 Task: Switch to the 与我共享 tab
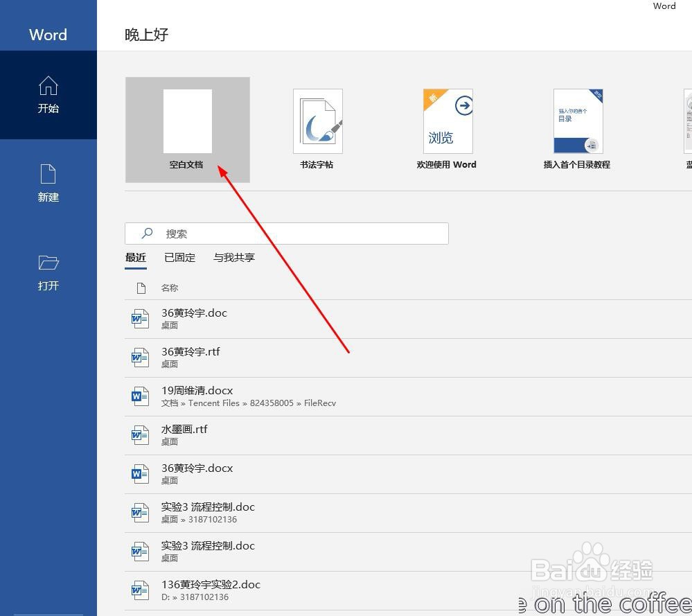point(234,258)
